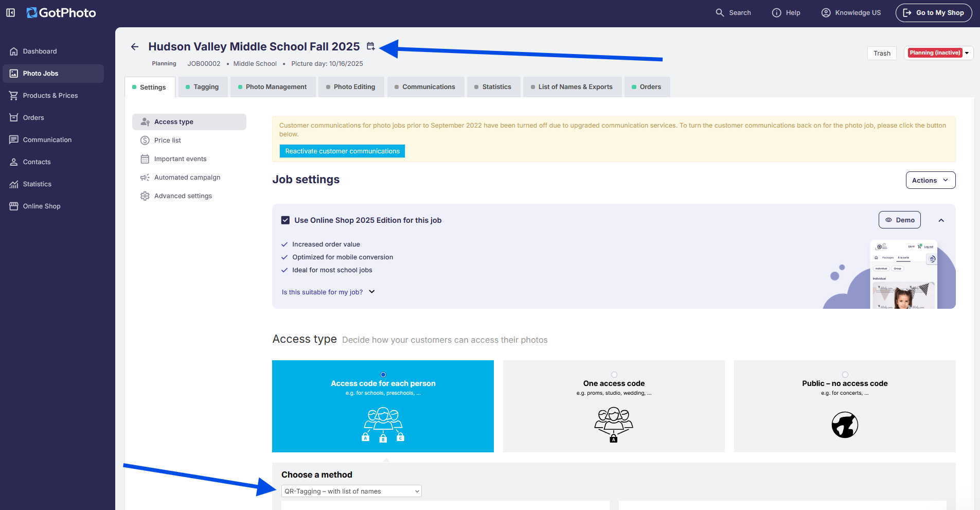This screenshot has height=510, width=980.
Task: Open the Planning (inactive) status dropdown
Action: (939, 53)
